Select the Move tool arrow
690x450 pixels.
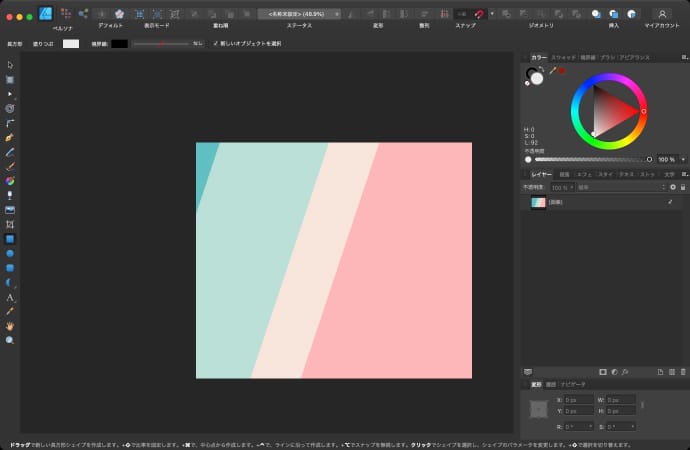point(10,65)
